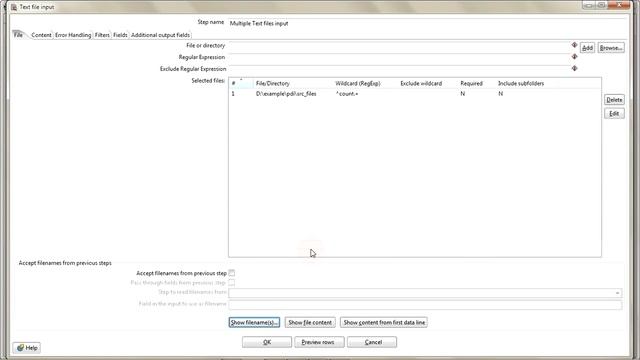Click Exclude wildcard column header

(x=421, y=83)
